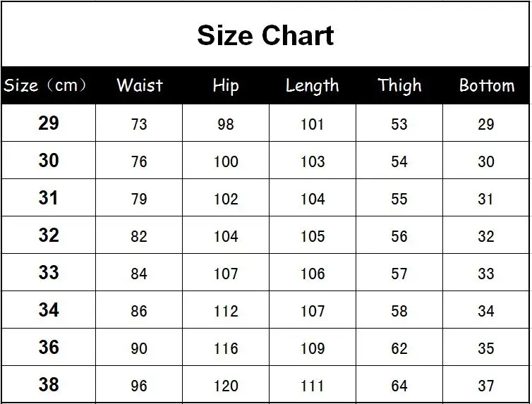Click the Thigh column header
532x404 pixels.
pyautogui.click(x=399, y=85)
